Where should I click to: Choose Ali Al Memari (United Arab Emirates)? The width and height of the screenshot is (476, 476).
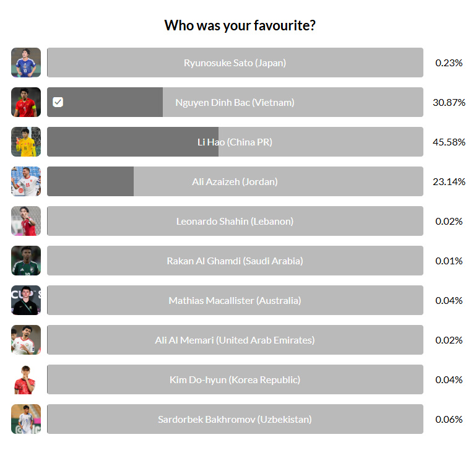click(235, 340)
